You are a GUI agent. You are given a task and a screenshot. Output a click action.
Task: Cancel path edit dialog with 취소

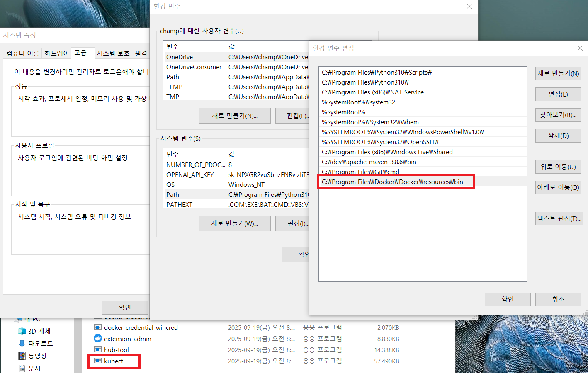coord(558,299)
